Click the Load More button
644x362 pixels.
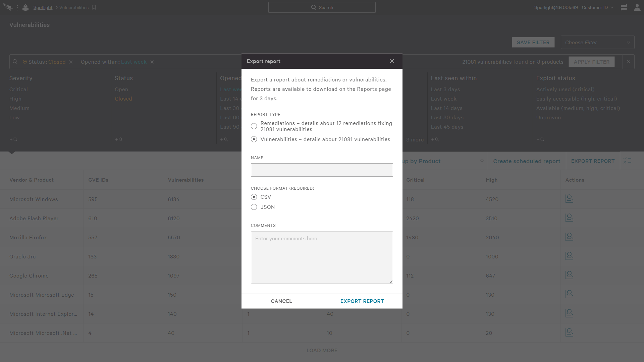click(x=322, y=351)
